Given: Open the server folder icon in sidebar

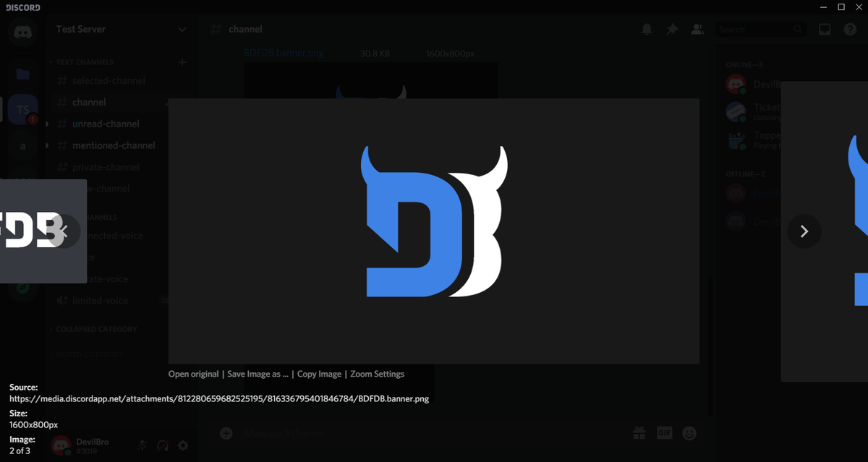Looking at the screenshot, I should pos(22,73).
